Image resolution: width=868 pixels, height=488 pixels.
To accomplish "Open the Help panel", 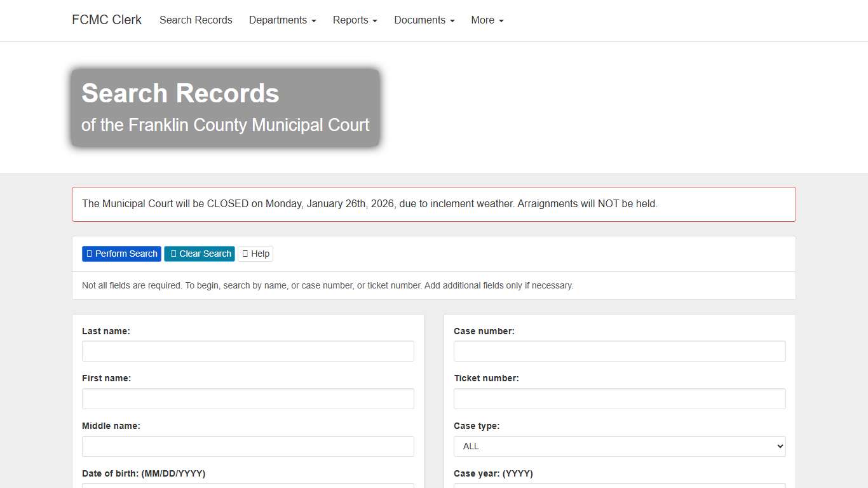I will 255,254.
